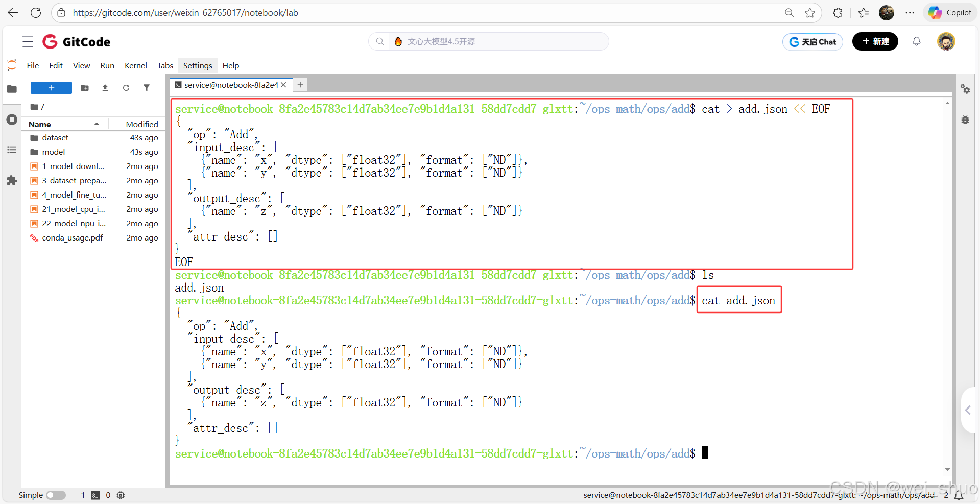Viewport: 980px width, 504px height.
Task: Open 天启 Chat assistant
Action: click(x=812, y=42)
